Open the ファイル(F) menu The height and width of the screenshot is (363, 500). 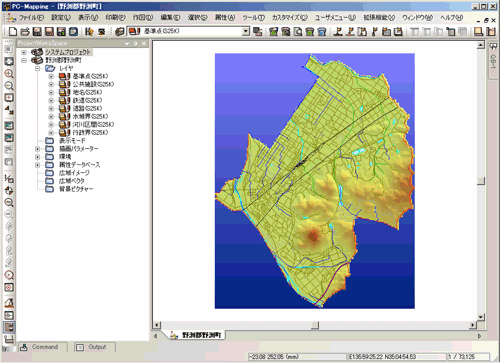coord(31,18)
